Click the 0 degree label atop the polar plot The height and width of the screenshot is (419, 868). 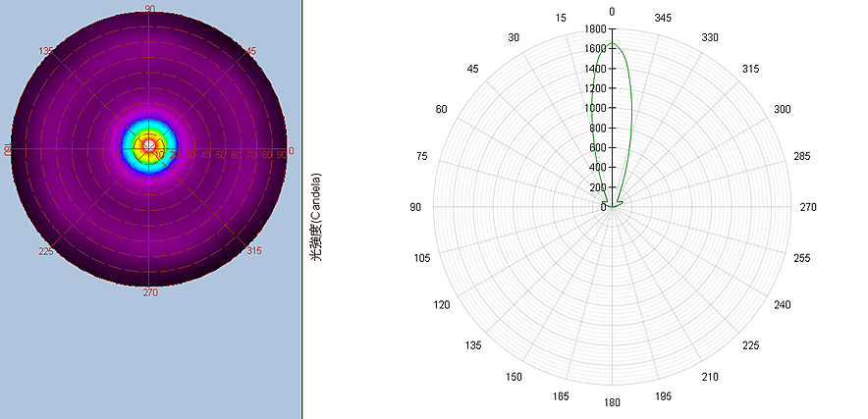click(x=612, y=12)
